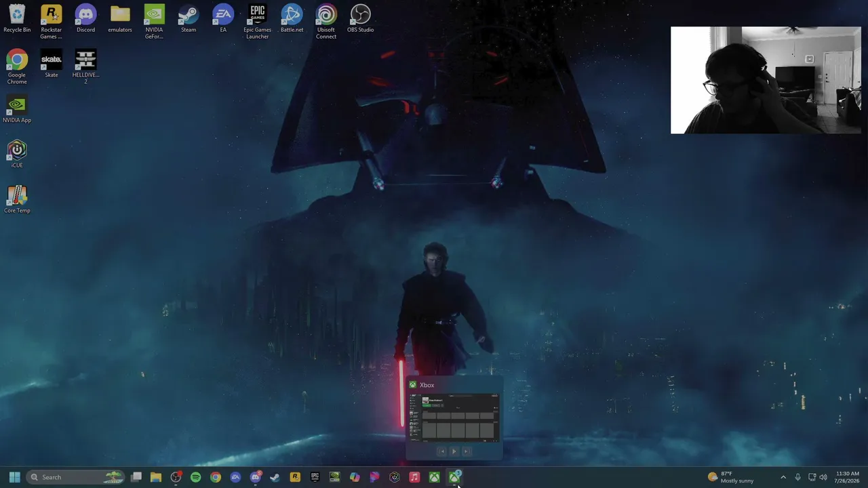Click Previous in the Xbox preview controls
Image resolution: width=868 pixels, height=488 pixels.
point(441,451)
